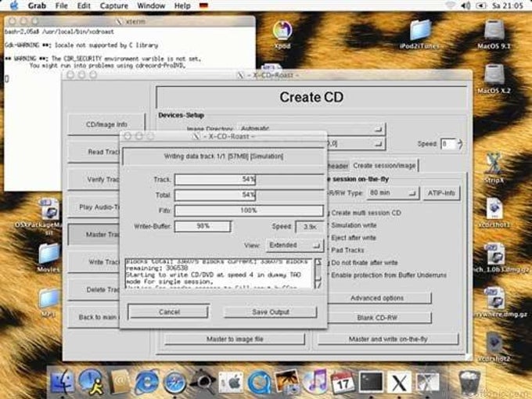Click the Speed stepper arrows
Screen dimensions: 532x399
460,144
